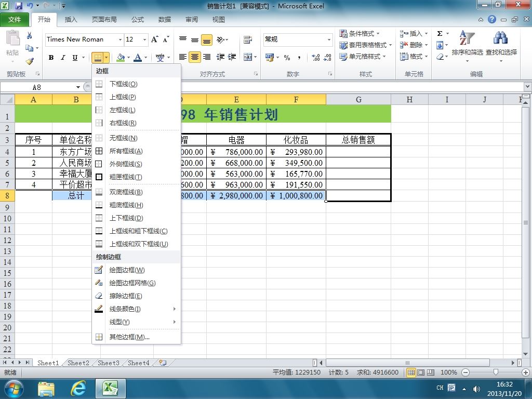This screenshot has height=399, width=532.
Task: Click the vertical scrollbar down arrow
Action: tap(526, 354)
